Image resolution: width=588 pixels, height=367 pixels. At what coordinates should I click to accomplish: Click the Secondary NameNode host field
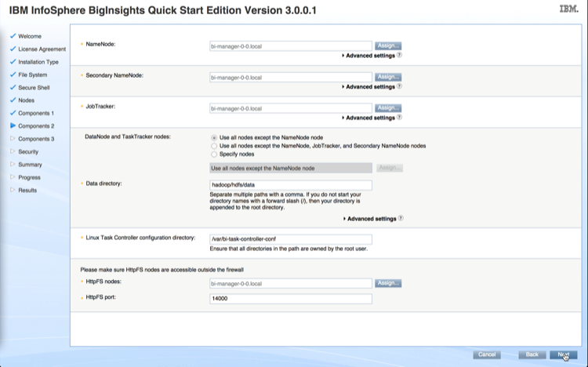click(x=291, y=78)
